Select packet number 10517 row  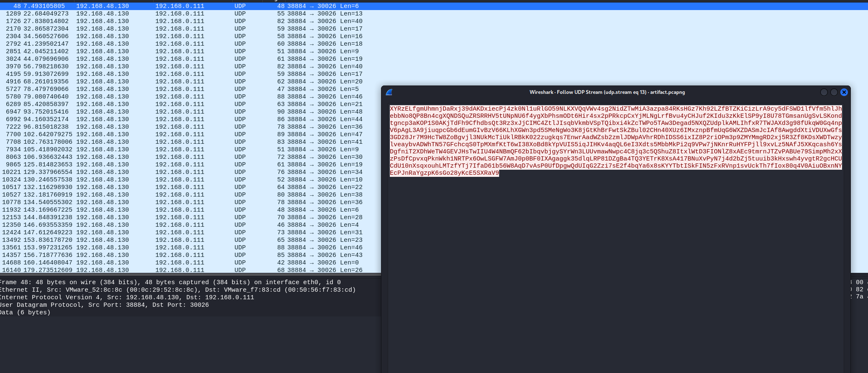[191, 187]
